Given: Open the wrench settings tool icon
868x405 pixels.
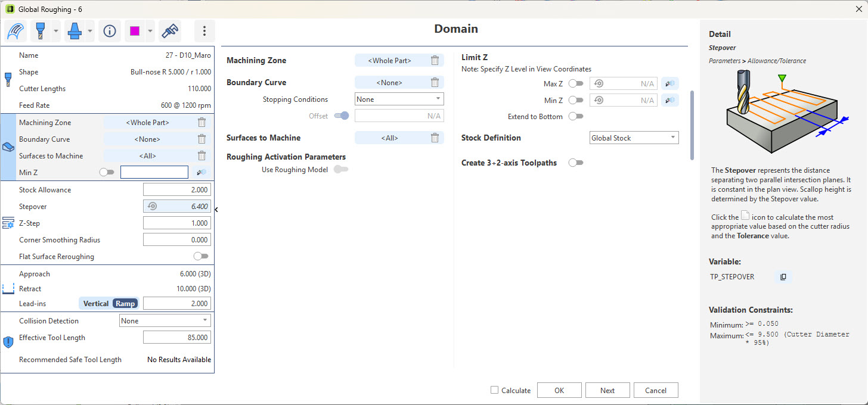Looking at the screenshot, I should (x=170, y=31).
